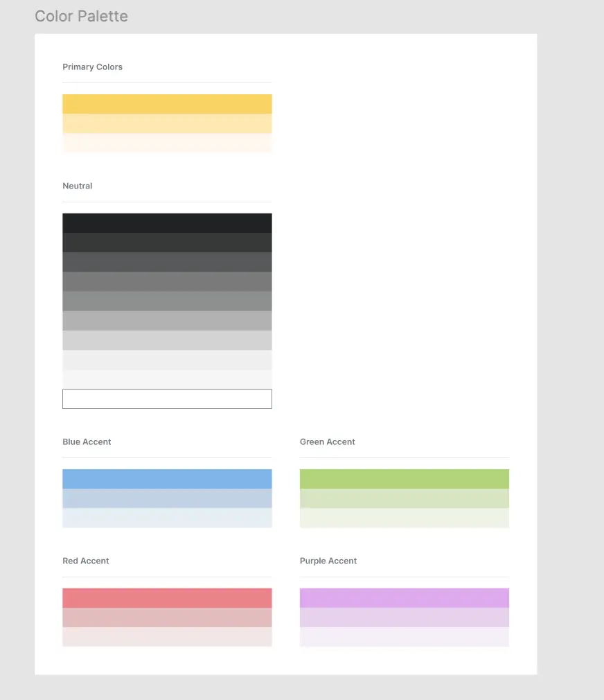Click the Green Accent heading
The height and width of the screenshot is (700, 604).
point(327,442)
